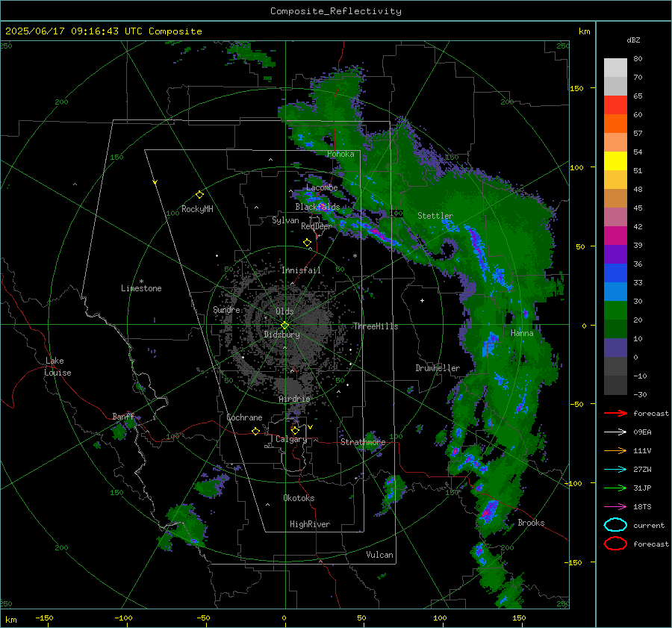
Task: Click the Calgary city label
Action: coord(291,439)
